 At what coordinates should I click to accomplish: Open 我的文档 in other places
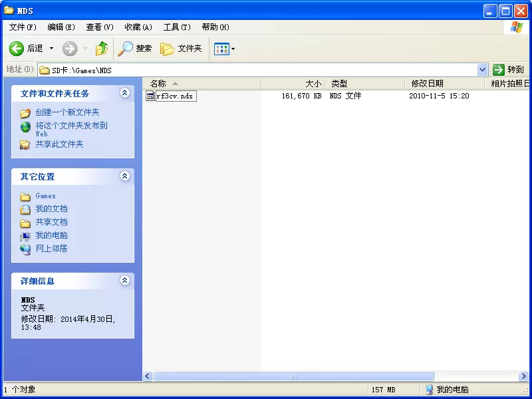[52, 209]
